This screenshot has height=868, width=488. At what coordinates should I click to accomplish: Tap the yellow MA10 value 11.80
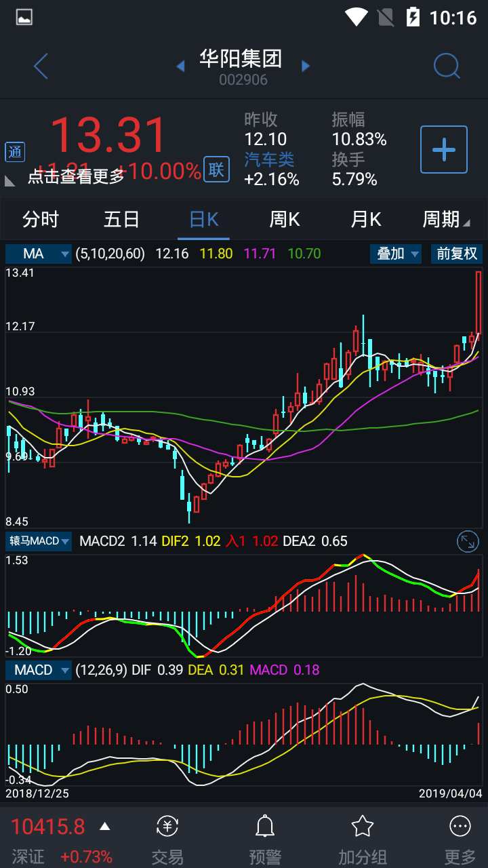point(216,254)
